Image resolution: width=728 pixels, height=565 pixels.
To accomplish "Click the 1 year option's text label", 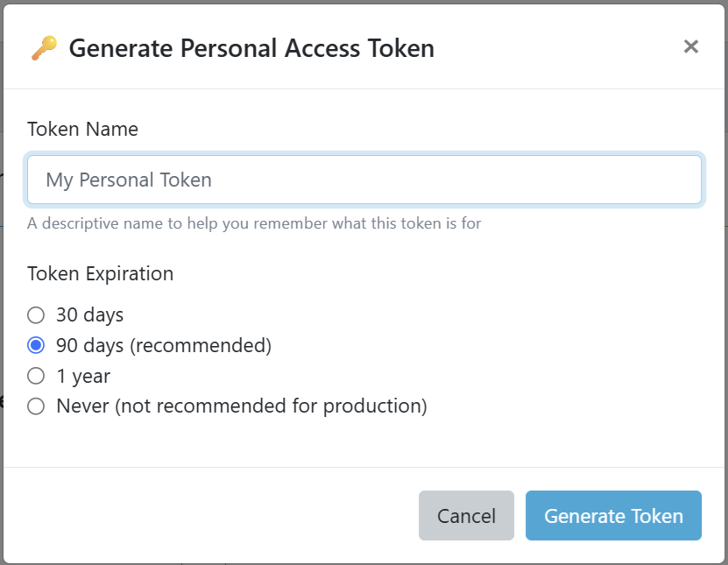I will tap(83, 376).
